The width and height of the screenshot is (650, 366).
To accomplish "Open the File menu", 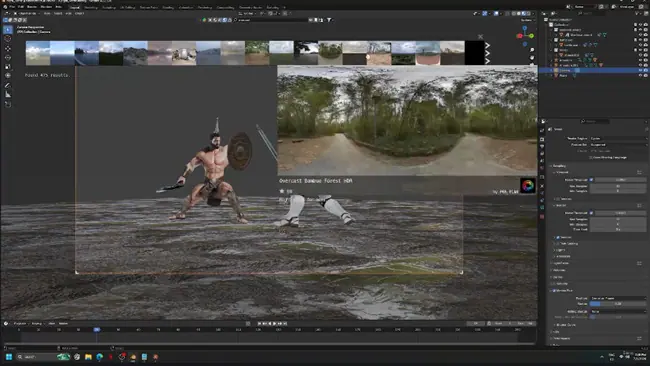I will 12,7.
